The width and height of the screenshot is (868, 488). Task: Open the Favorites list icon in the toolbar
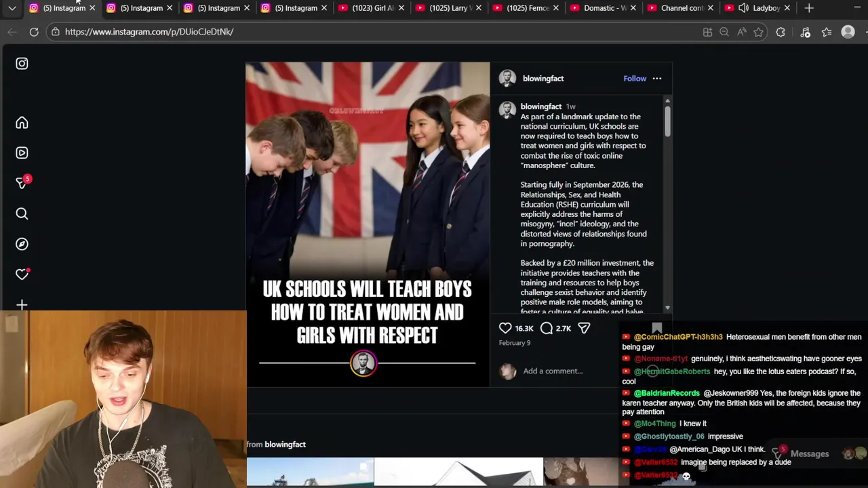pyautogui.click(x=827, y=32)
